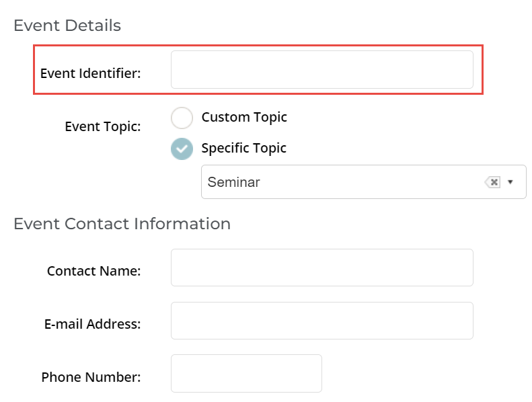Click the Event Topic label
This screenshot has height=402, width=532.
point(103,127)
